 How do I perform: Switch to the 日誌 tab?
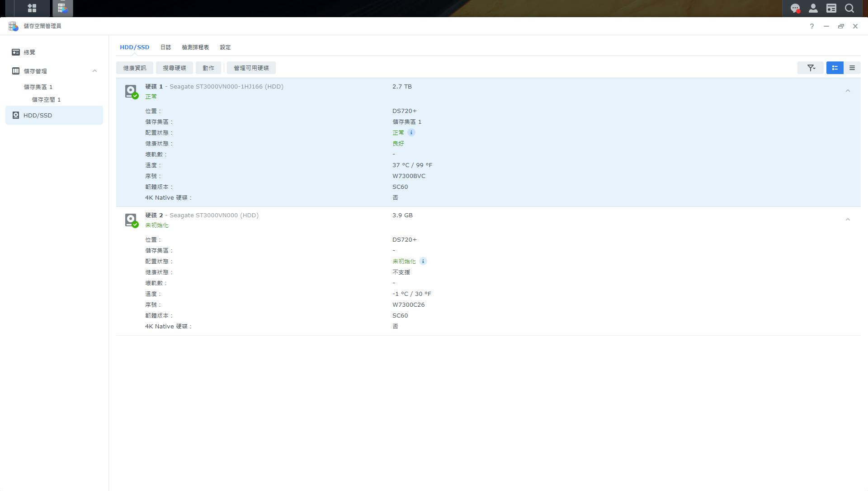click(x=165, y=47)
